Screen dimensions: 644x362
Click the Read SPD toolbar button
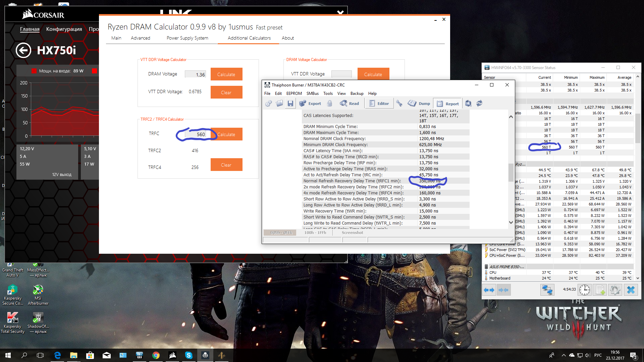[x=350, y=104]
